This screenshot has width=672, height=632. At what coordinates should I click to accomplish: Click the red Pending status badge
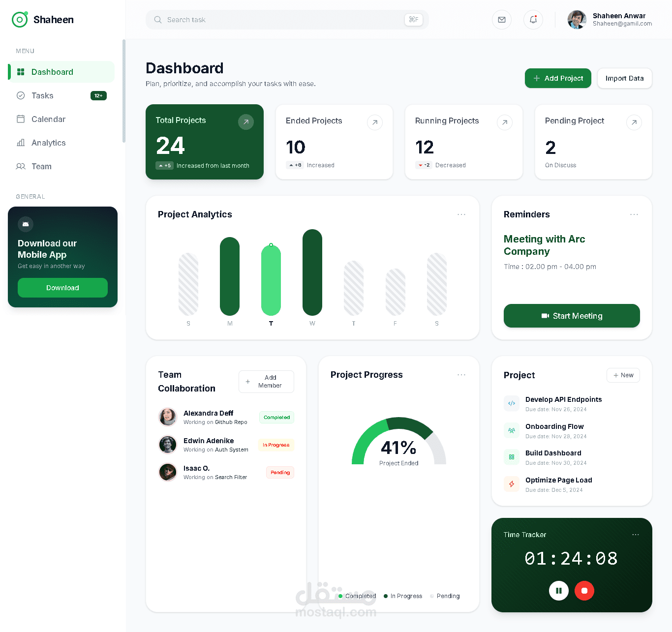[280, 473]
